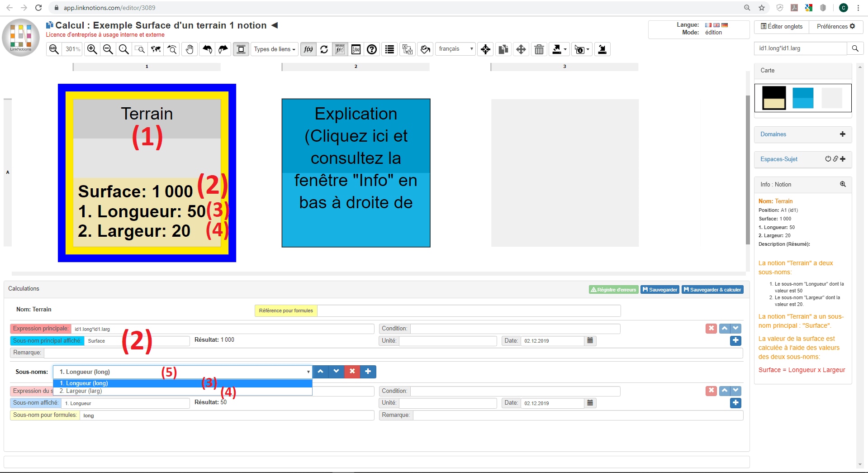868x473 pixels.
Task: Toggle the f(x) formula mode button
Action: [308, 49]
